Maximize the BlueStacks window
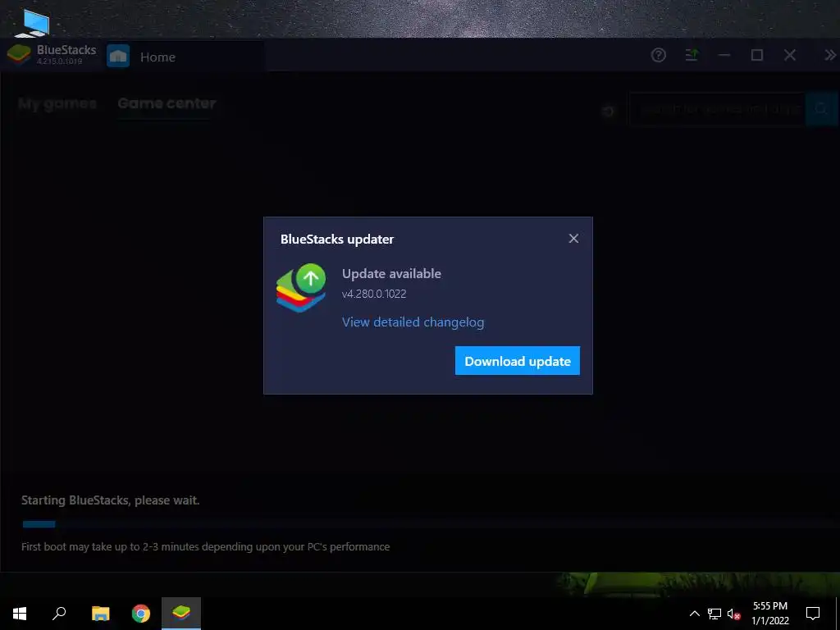The width and height of the screenshot is (840, 630). (756, 55)
